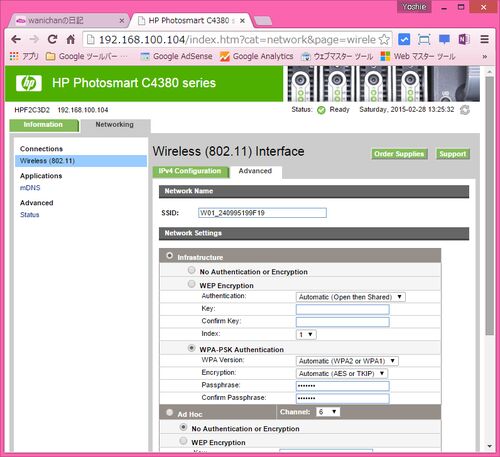The width and height of the screenshot is (500, 457).
Task: Select Infrastructure No Authentication or Encryption
Action: coord(191,270)
